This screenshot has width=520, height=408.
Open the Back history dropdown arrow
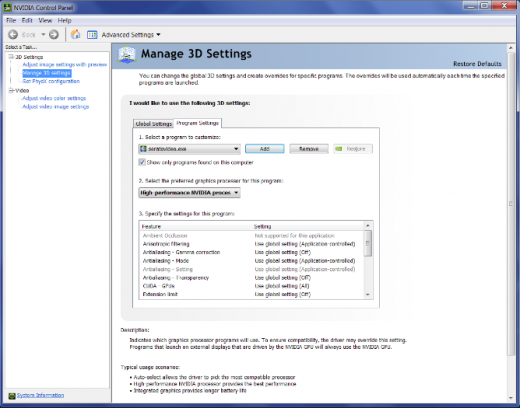coord(43,34)
